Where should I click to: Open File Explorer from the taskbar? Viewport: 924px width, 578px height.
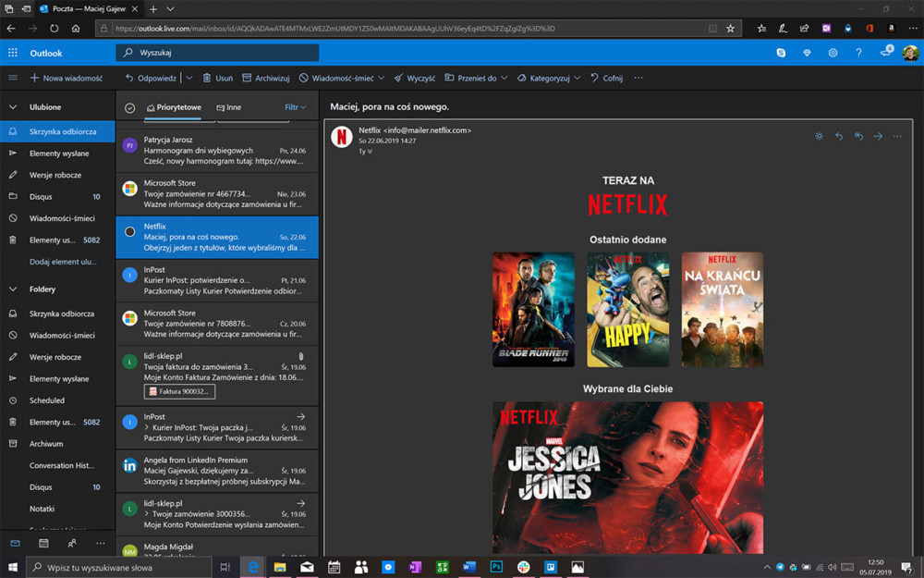click(280, 567)
